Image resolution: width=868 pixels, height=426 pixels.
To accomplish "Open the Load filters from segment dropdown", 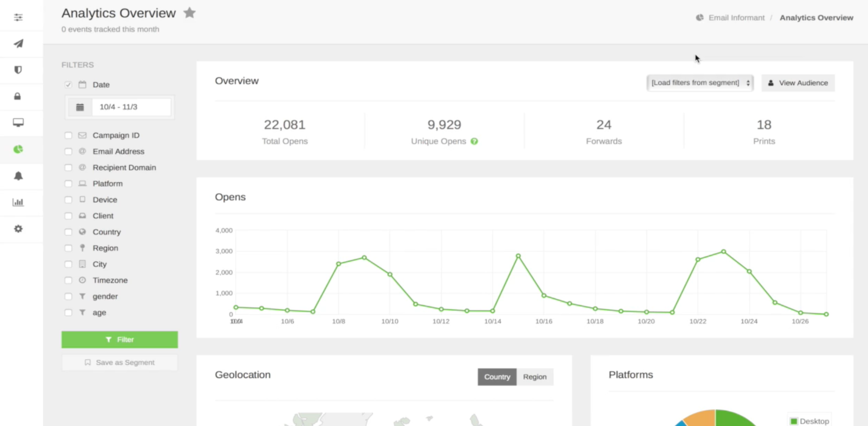I will coord(699,83).
